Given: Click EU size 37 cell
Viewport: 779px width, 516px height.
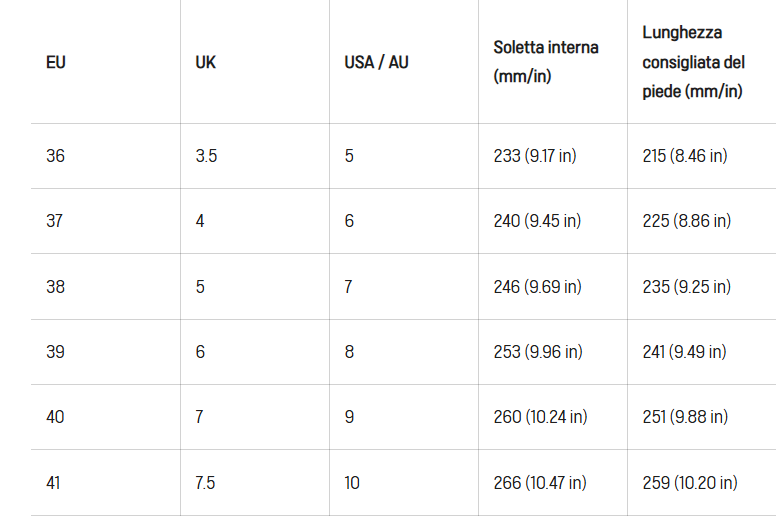Looking at the screenshot, I should coord(54,221).
